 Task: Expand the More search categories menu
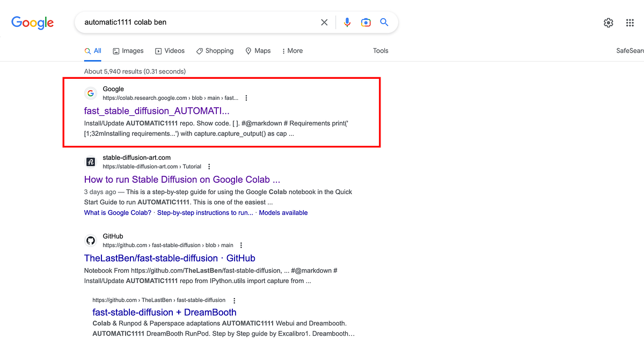click(291, 50)
